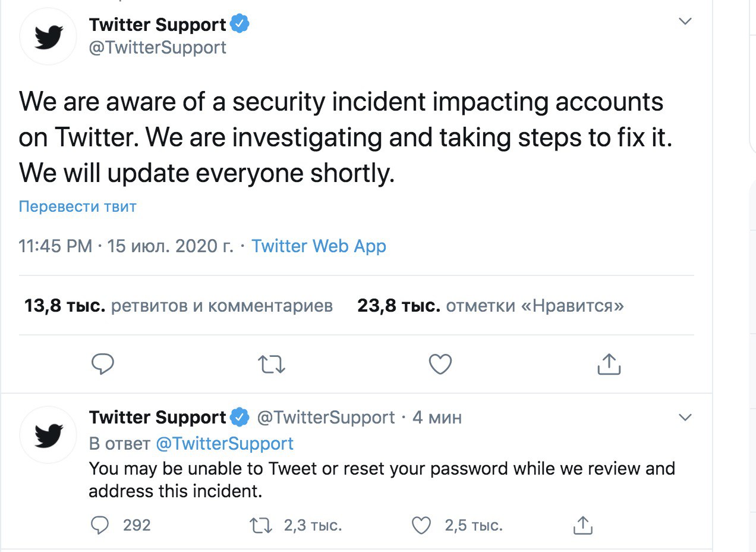Expand reply tweet's chevron options menu
Image resolution: width=756 pixels, height=552 pixels.
point(685,418)
